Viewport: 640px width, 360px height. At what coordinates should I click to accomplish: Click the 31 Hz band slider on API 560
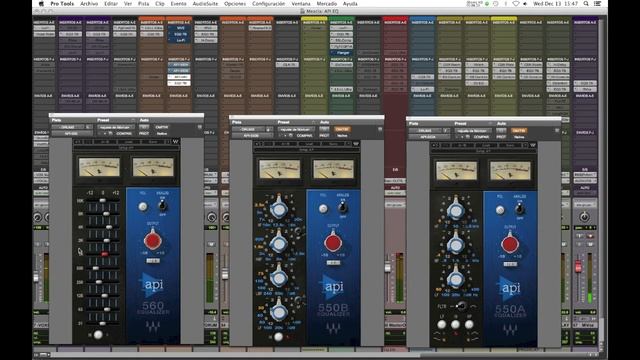pyautogui.click(x=102, y=323)
